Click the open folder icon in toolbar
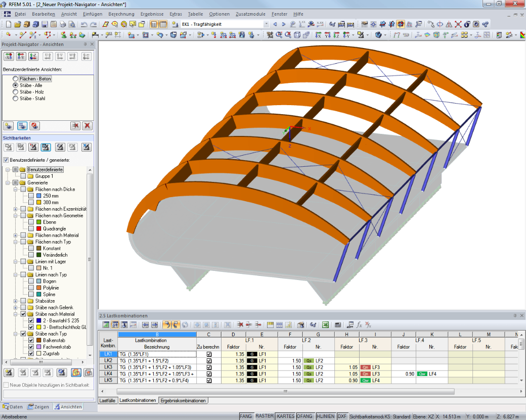Viewport: 526px width, 420px height. tap(17, 24)
